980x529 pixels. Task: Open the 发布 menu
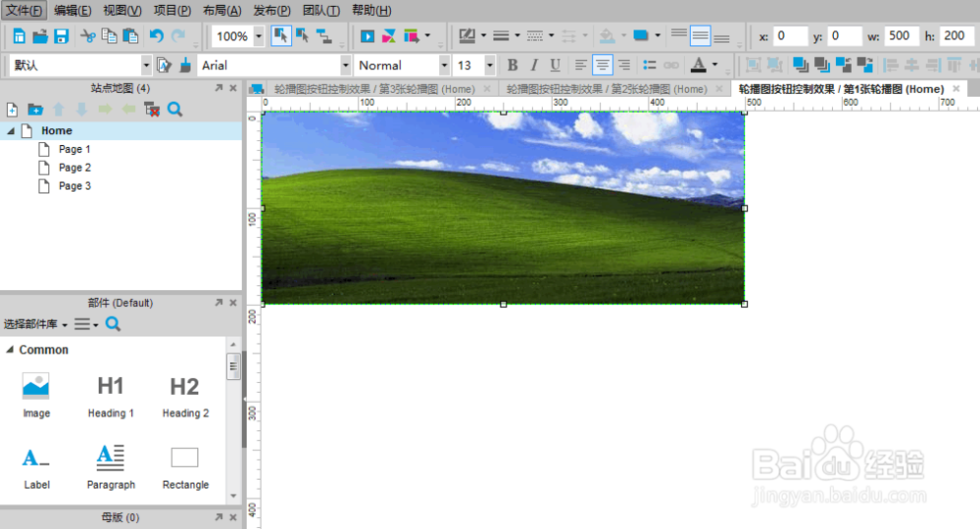271,10
